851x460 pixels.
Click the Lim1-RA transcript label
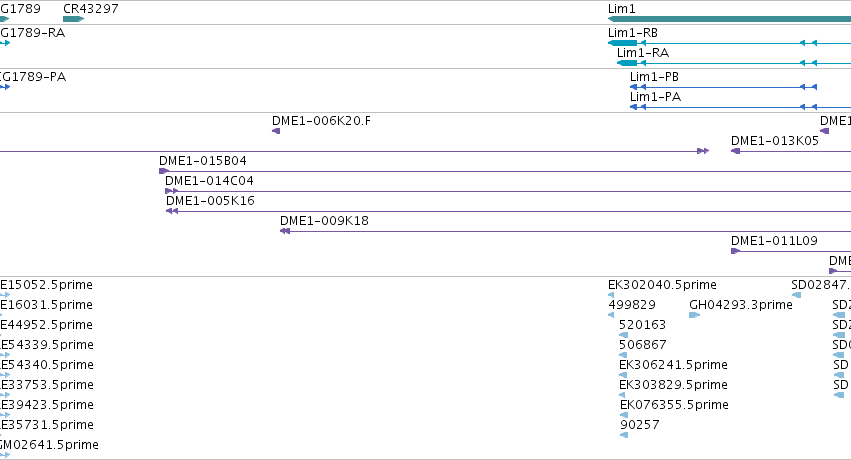tap(643, 53)
